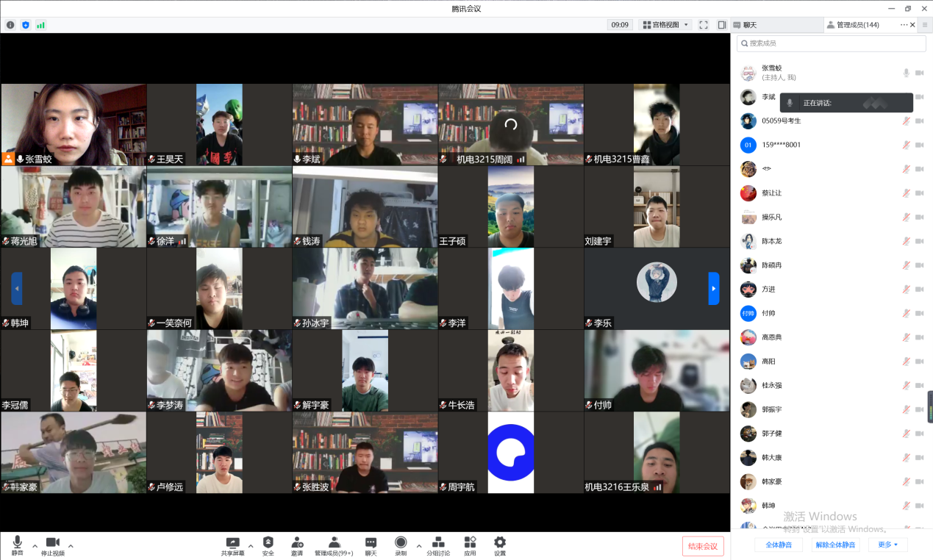Select member 桂永强 in the list
This screenshot has height=560, width=933.
click(x=832, y=386)
